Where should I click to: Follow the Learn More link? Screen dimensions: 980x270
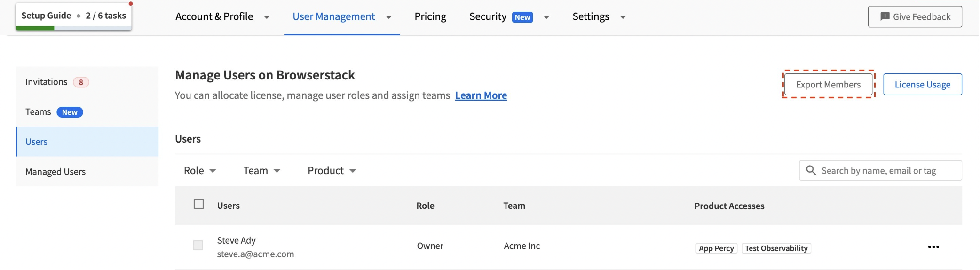point(481,95)
